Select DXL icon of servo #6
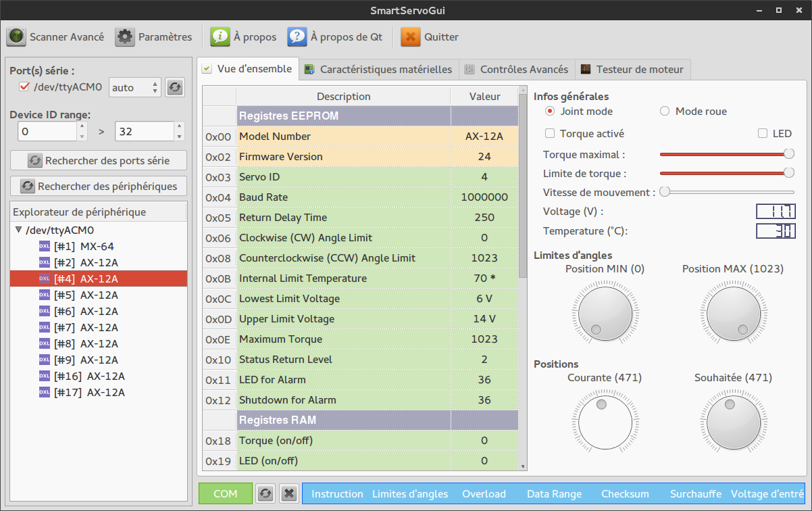Viewport: 812px width, 511px height. 45,311
